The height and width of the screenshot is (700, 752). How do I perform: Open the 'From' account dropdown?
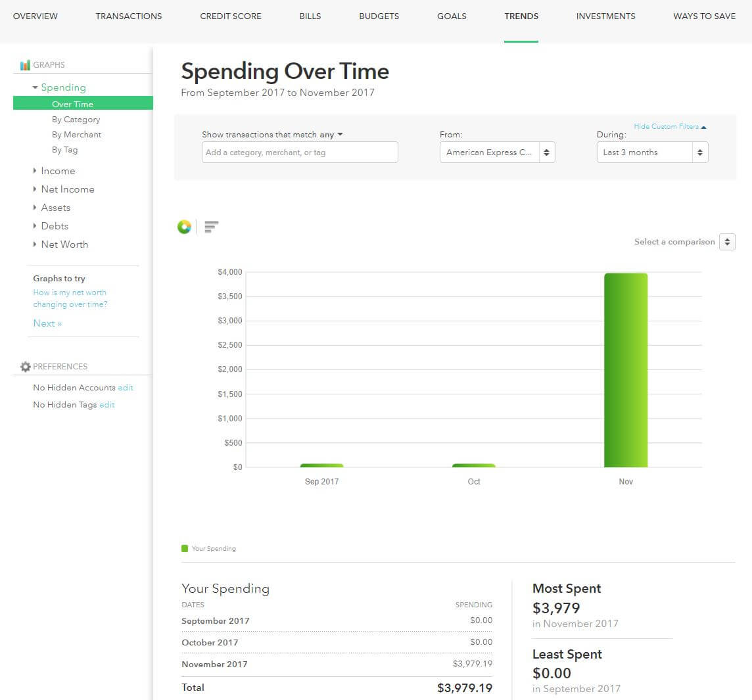497,152
